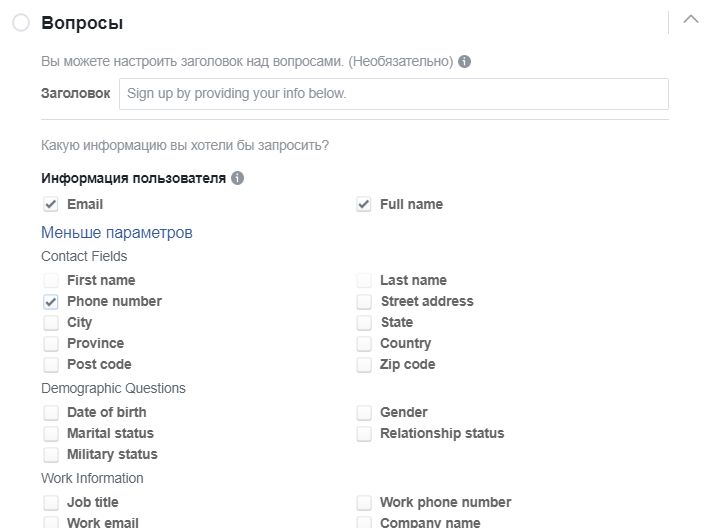Image resolution: width=706 pixels, height=528 pixels.
Task: Check the City checkbox
Action: [51, 322]
